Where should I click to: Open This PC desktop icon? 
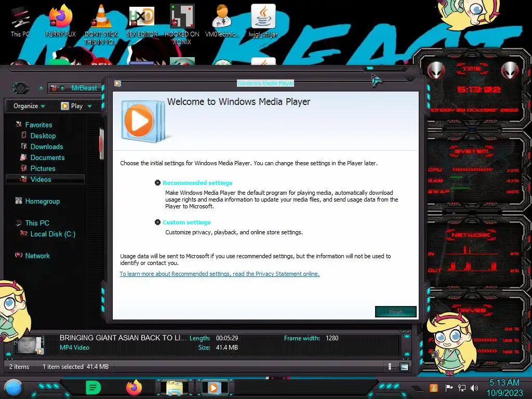[x=20, y=22]
